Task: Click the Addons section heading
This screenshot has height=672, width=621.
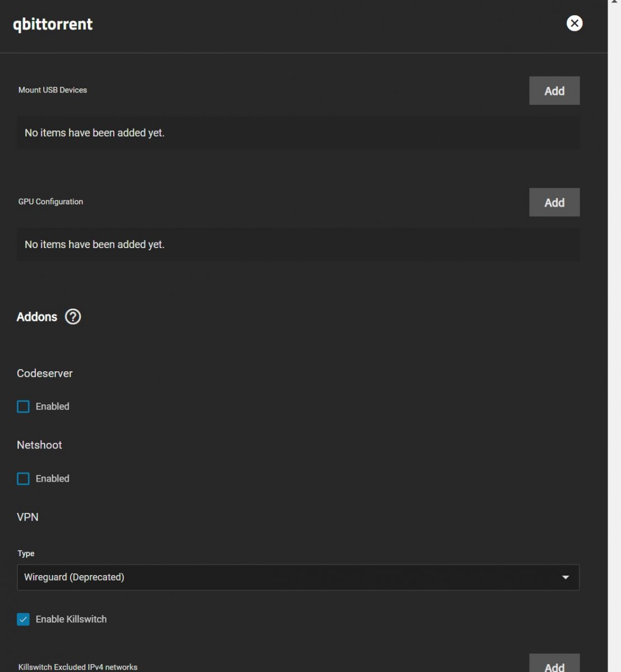Action: point(37,317)
